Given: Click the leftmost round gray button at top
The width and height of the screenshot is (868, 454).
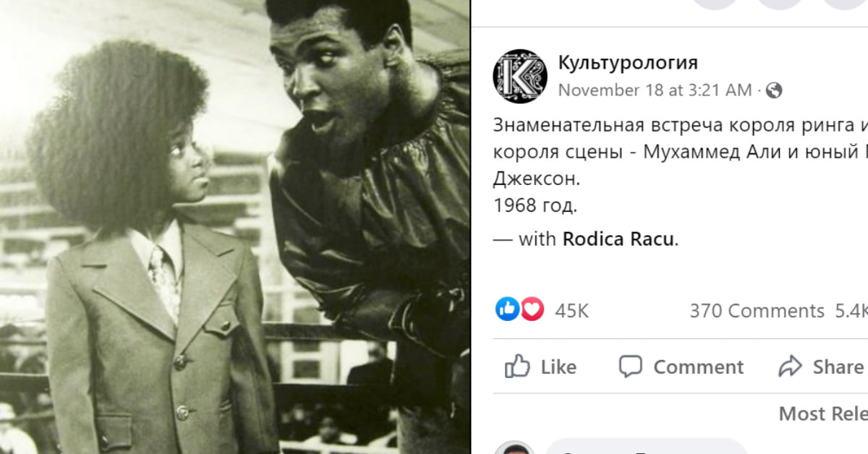Looking at the screenshot, I should 714,4.
